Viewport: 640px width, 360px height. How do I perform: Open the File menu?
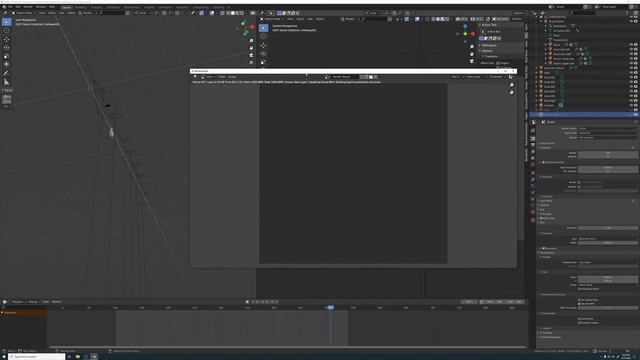click(11, 7)
